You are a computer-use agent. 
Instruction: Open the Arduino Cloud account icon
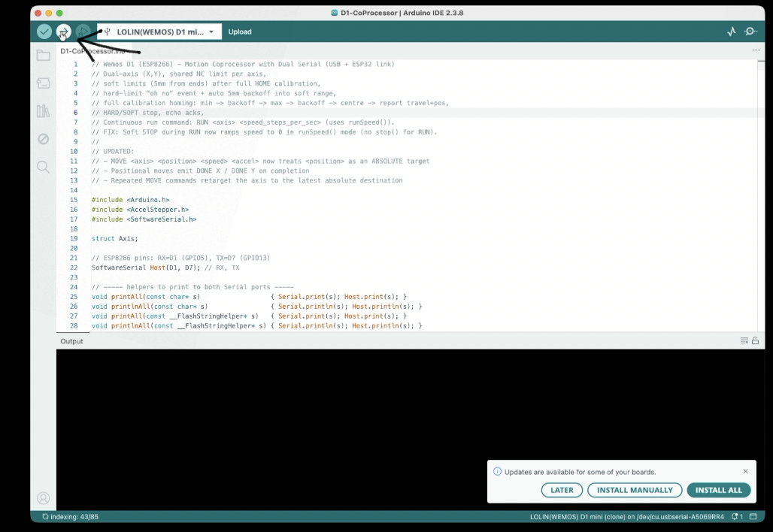44,498
